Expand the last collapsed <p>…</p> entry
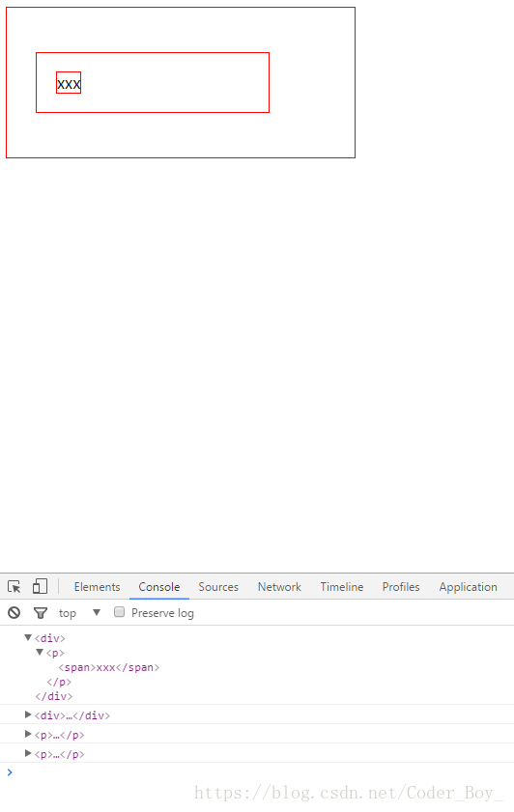The width and height of the screenshot is (514, 812). pos(28,753)
